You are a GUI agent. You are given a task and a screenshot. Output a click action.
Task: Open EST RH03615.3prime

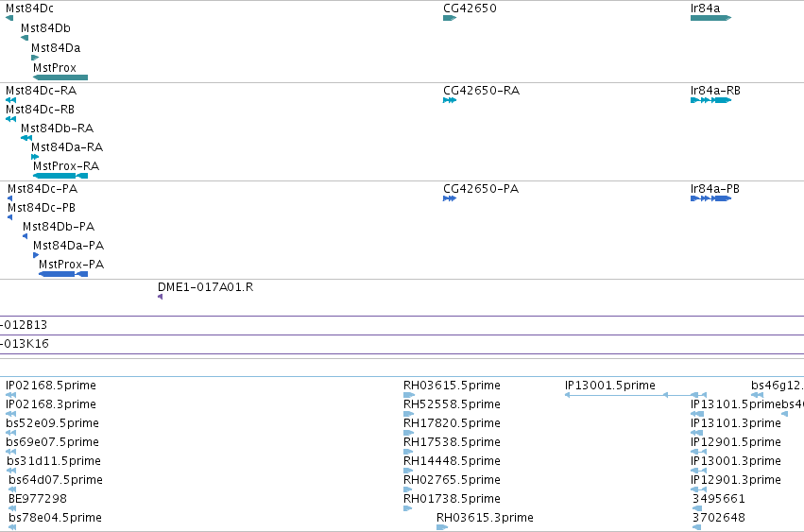[x=485, y=518]
